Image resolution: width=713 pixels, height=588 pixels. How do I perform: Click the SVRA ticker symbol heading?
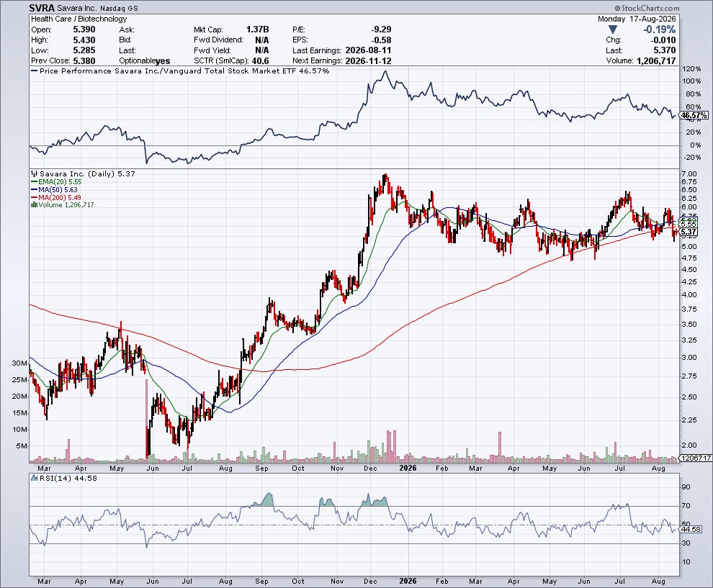[42, 8]
